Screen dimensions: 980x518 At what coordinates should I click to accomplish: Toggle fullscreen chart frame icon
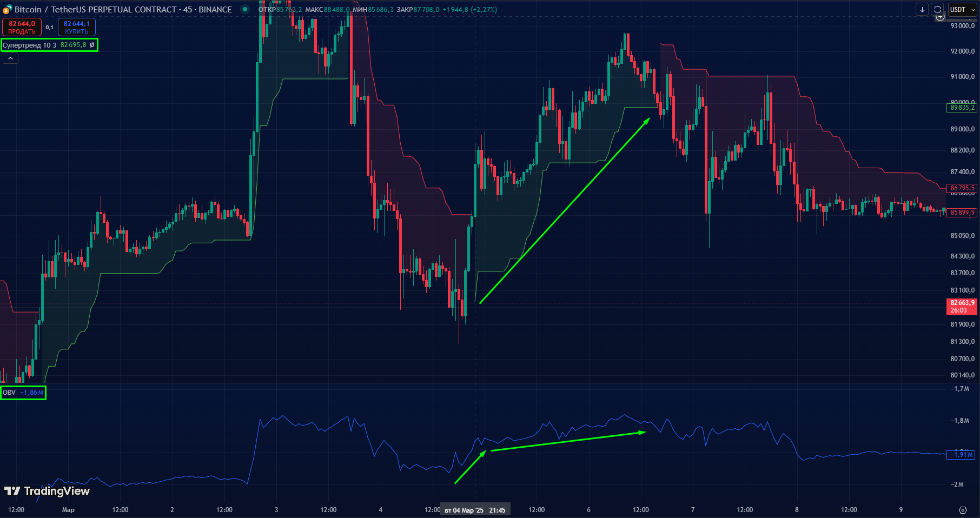tap(938, 10)
